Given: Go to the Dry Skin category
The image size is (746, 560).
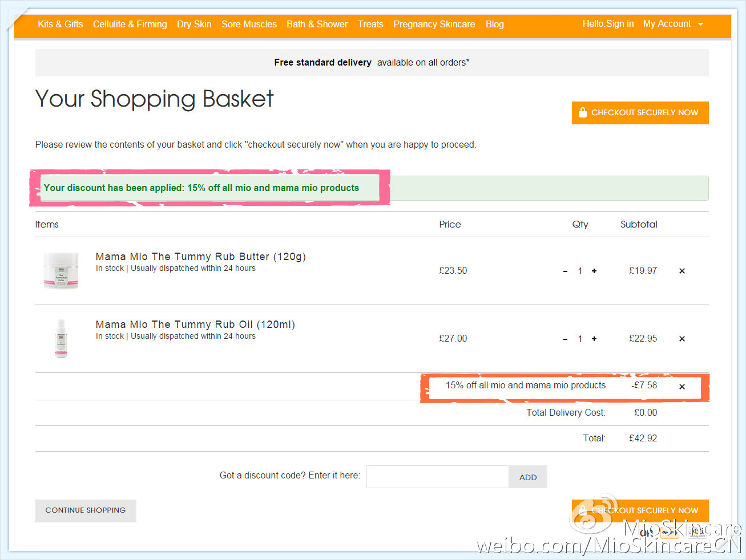Looking at the screenshot, I should pyautogui.click(x=194, y=24).
